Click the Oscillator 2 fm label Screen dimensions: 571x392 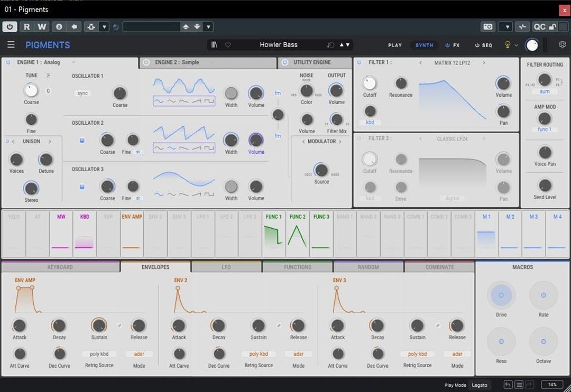(278, 136)
